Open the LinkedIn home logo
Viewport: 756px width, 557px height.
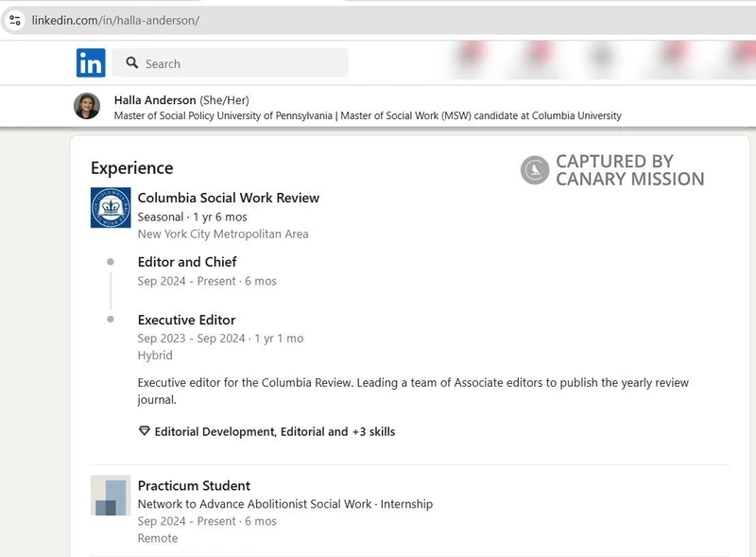(x=91, y=62)
